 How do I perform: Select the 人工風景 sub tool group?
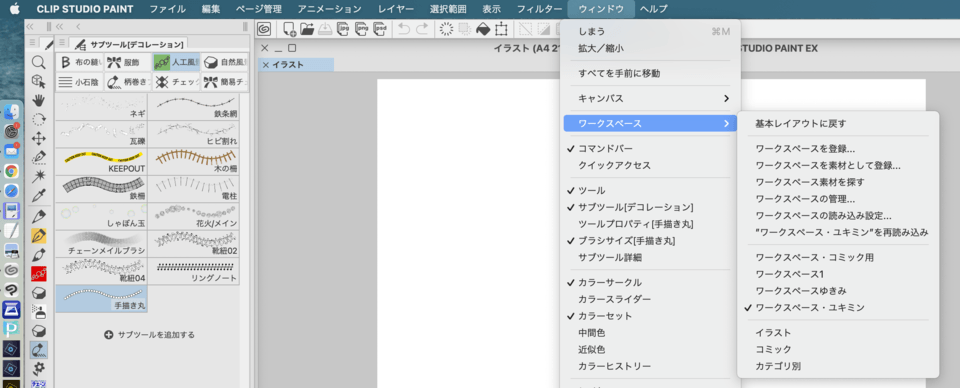tap(176, 62)
